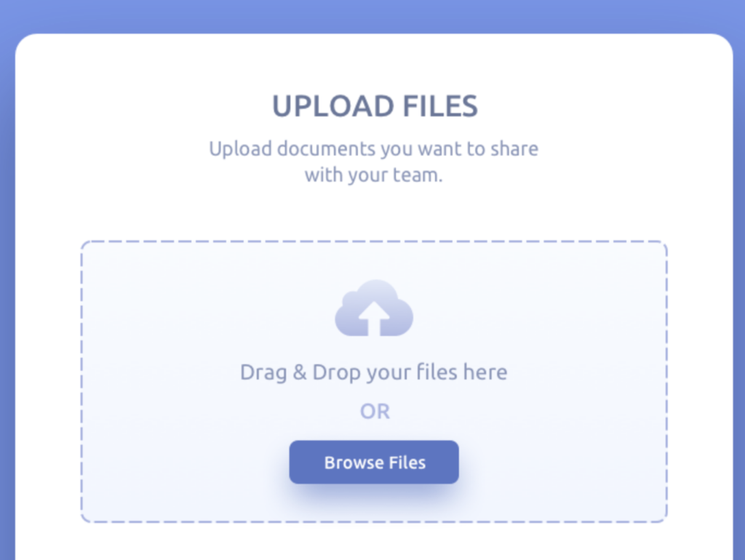Click the UPLOAD FILES heading
The image size is (745, 560).
click(x=375, y=105)
